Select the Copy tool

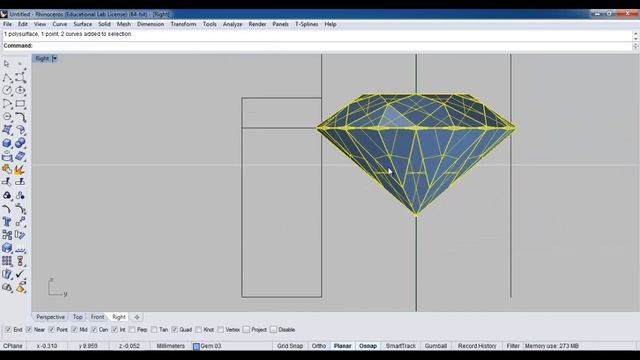tap(7, 235)
